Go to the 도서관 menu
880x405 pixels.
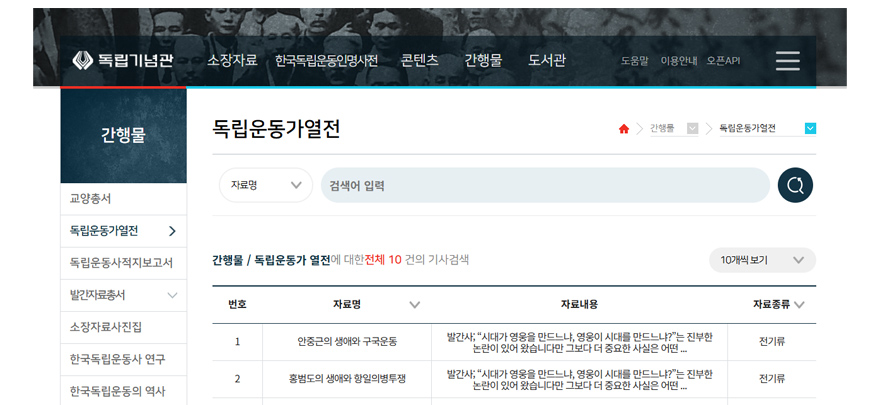point(547,61)
